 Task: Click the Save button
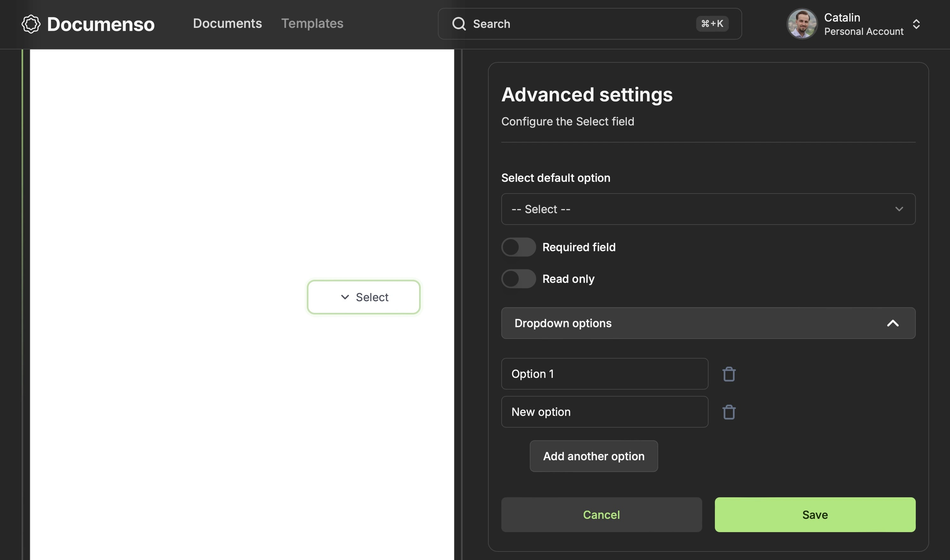[x=815, y=514]
